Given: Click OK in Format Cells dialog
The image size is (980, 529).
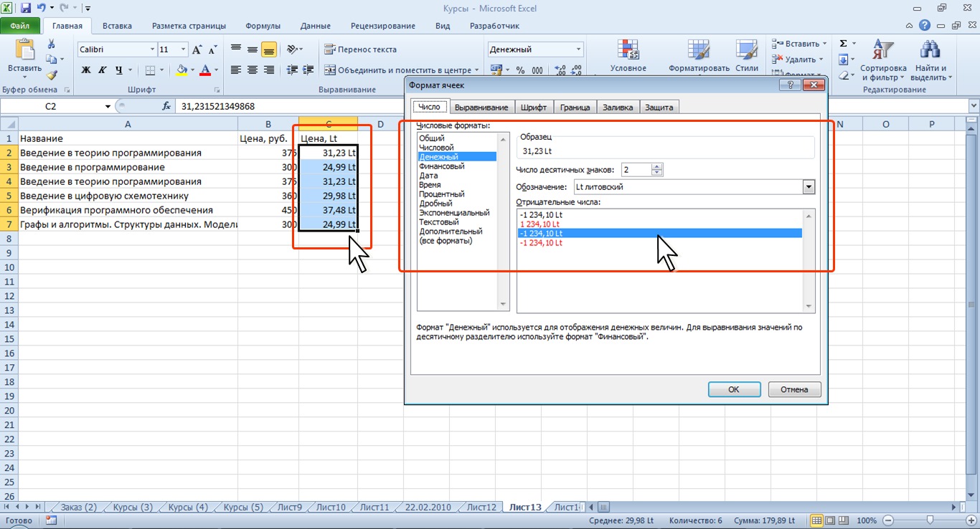Looking at the screenshot, I should pyautogui.click(x=734, y=389).
